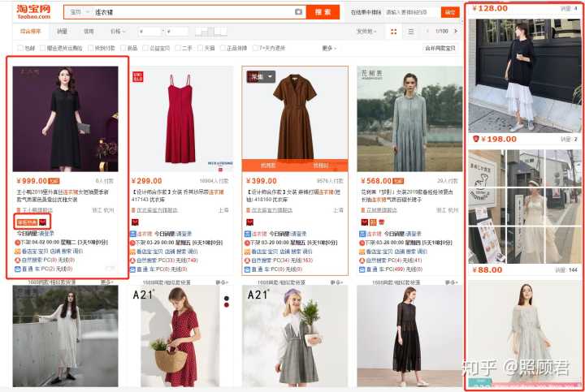The height and width of the screenshot is (392, 585).
Task: Click the red badge beside ¥198.00 price
Action: tap(476, 139)
